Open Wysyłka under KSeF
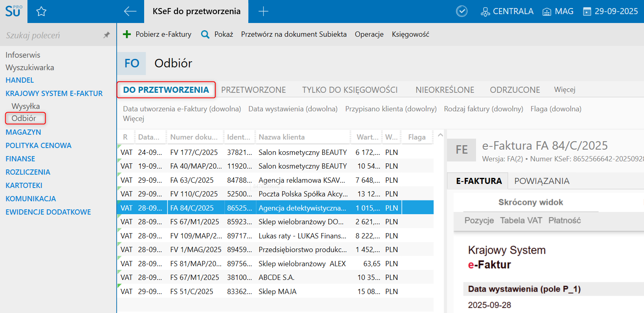 (x=26, y=106)
